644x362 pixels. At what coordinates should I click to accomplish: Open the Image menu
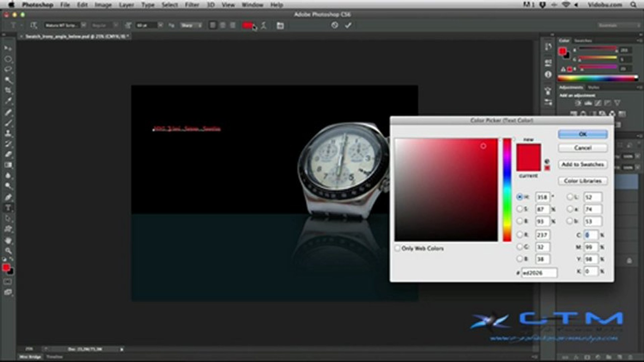point(103,5)
